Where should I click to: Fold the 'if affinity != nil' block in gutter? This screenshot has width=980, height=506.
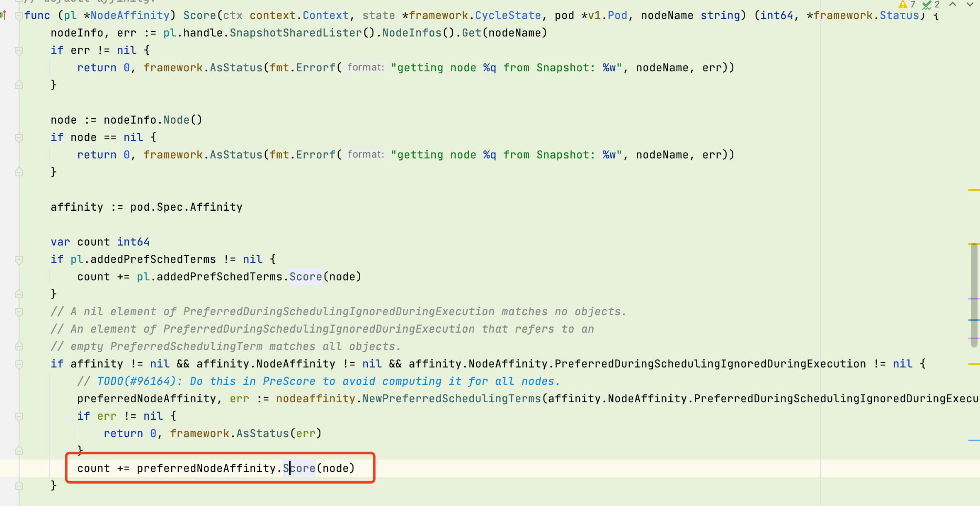19,364
